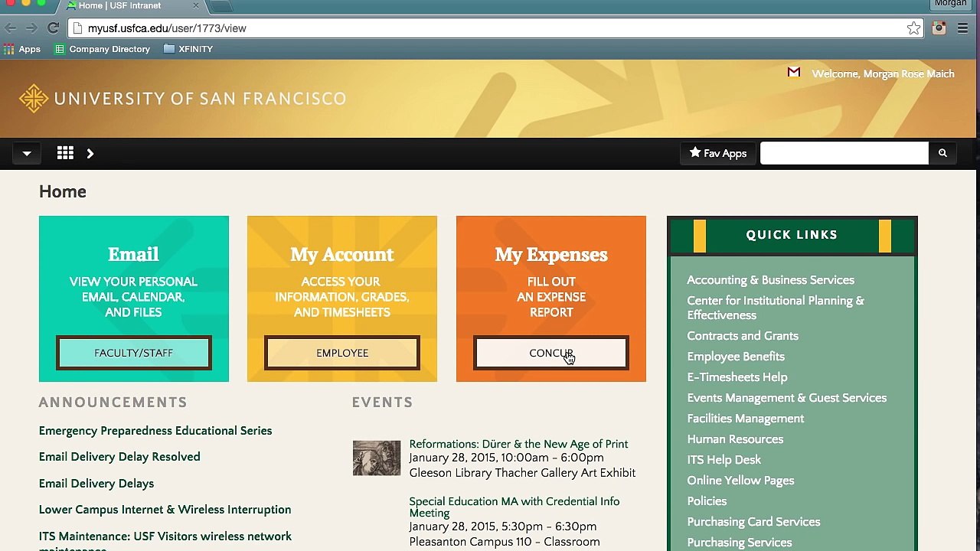Open Email Delivery Delay Resolved announcement

tap(119, 457)
